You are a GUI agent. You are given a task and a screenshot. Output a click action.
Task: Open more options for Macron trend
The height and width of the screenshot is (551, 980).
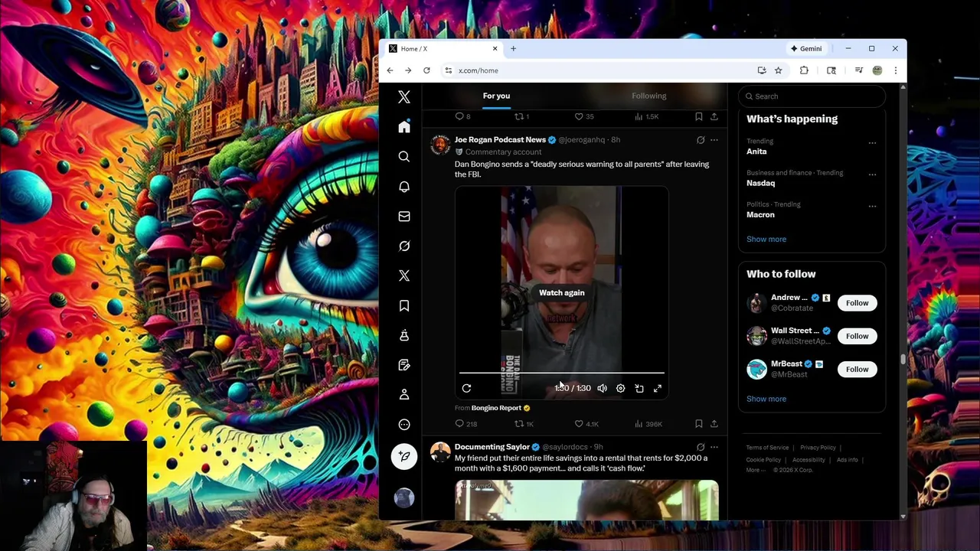pyautogui.click(x=872, y=206)
